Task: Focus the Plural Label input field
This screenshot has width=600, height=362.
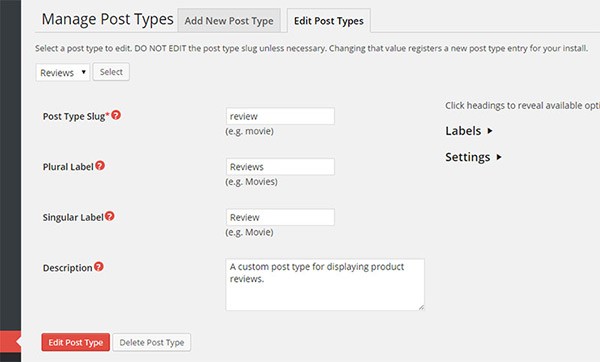Action: [280, 166]
